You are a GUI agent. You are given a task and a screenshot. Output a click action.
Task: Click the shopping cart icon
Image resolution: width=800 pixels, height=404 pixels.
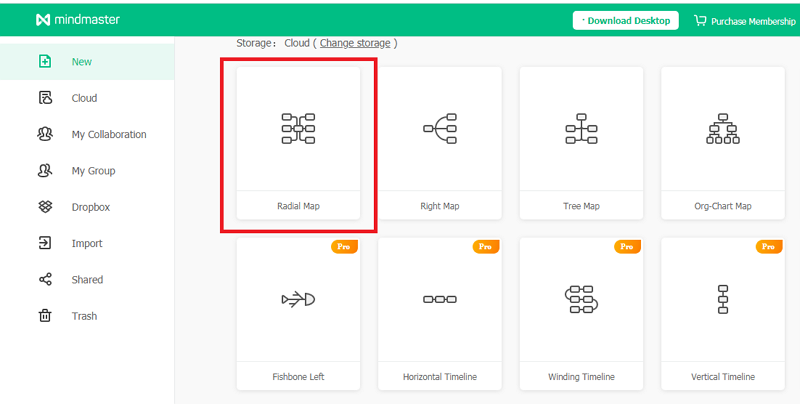coord(699,20)
